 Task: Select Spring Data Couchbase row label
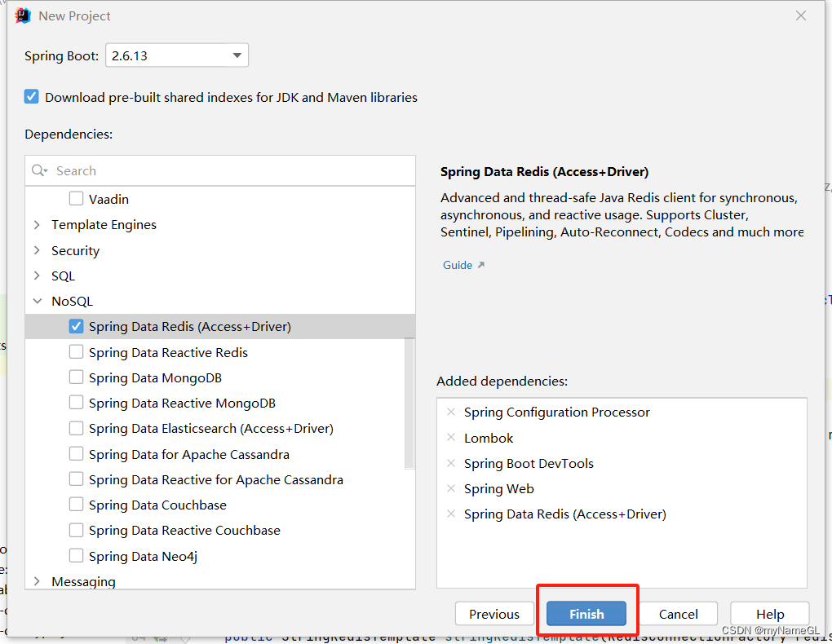tap(157, 505)
